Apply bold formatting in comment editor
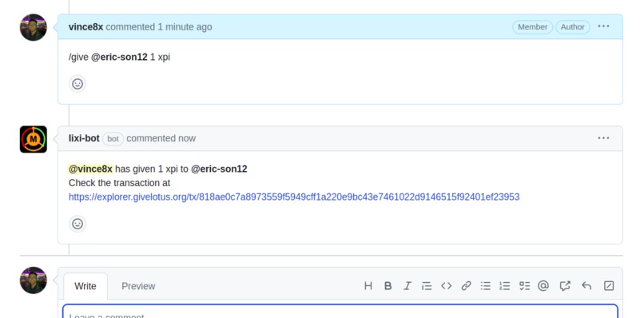This screenshot has width=644, height=318. (388, 286)
